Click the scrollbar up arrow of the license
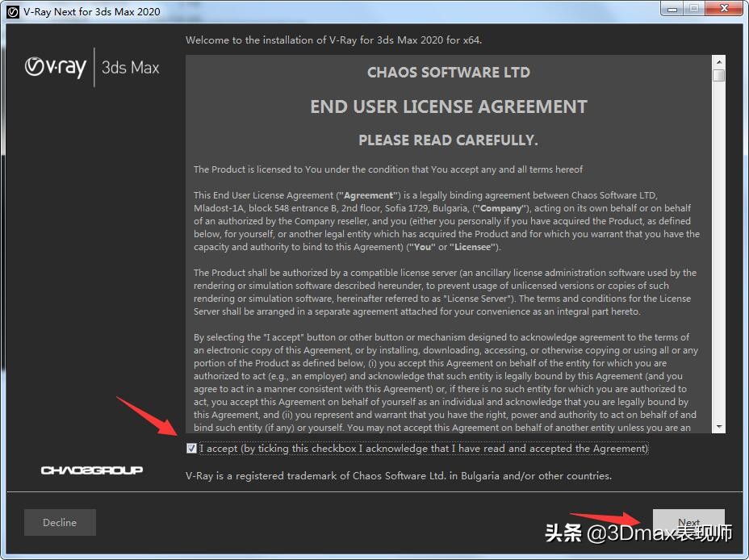The height and width of the screenshot is (560, 749). click(x=718, y=62)
